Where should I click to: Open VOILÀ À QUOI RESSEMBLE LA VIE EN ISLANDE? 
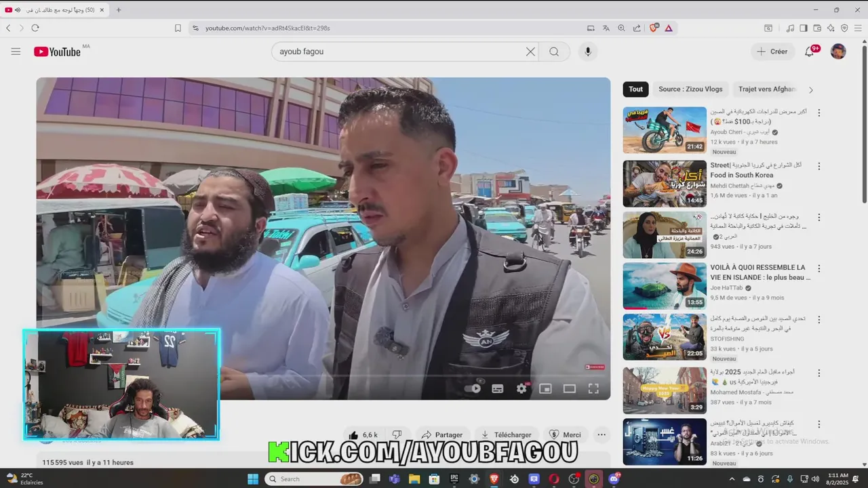760,272
